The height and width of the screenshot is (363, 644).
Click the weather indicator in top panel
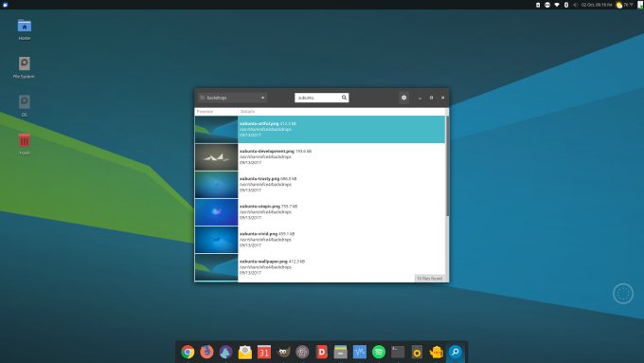pos(624,5)
